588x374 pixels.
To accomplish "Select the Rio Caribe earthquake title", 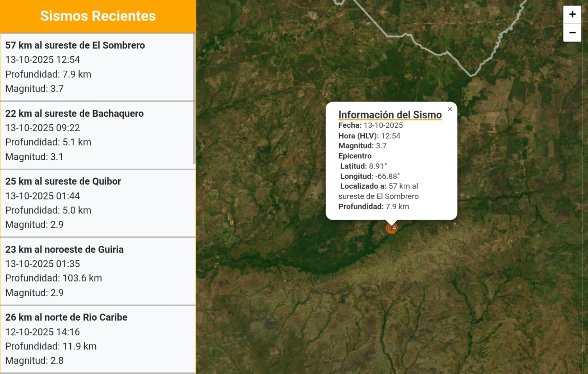I will coord(66,317).
